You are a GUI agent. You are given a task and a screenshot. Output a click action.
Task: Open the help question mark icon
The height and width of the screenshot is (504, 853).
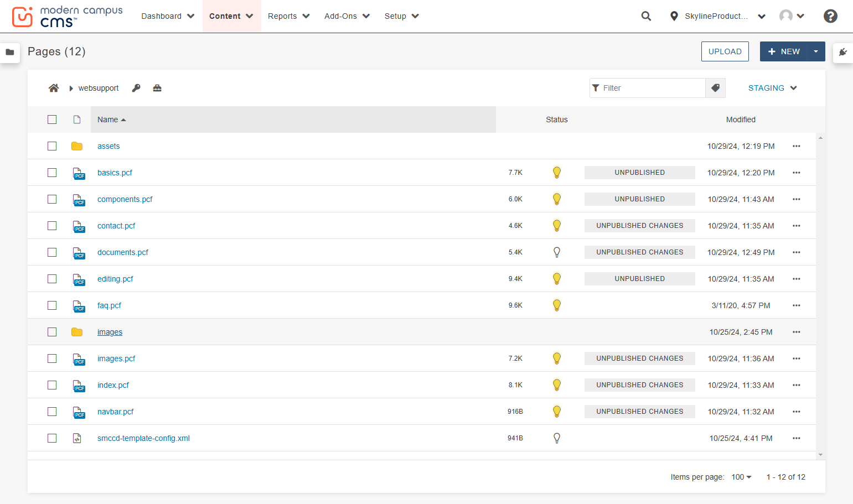point(830,16)
